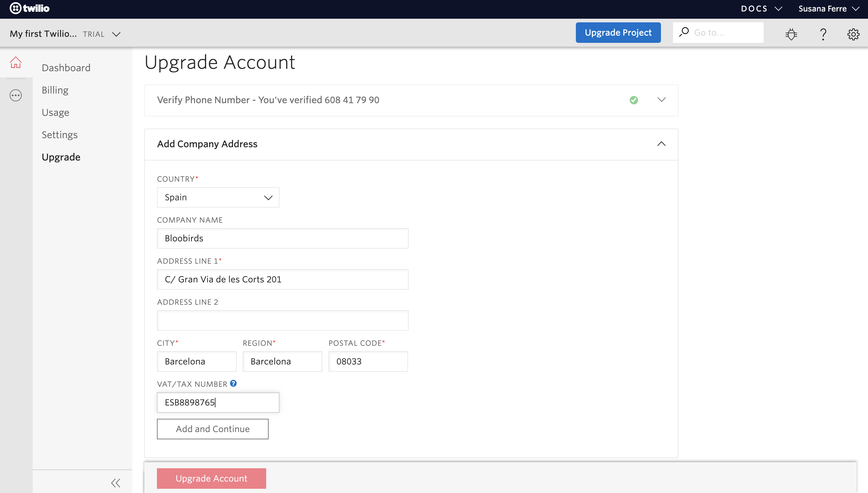868x493 pixels.
Task: Click the TRIAL label
Action: 94,34
